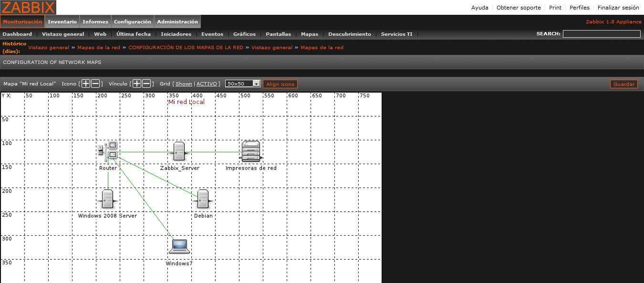Viewport: 644px width, 283px height.
Task: Open the 50x50 grid size dropdown
Action: (243, 84)
